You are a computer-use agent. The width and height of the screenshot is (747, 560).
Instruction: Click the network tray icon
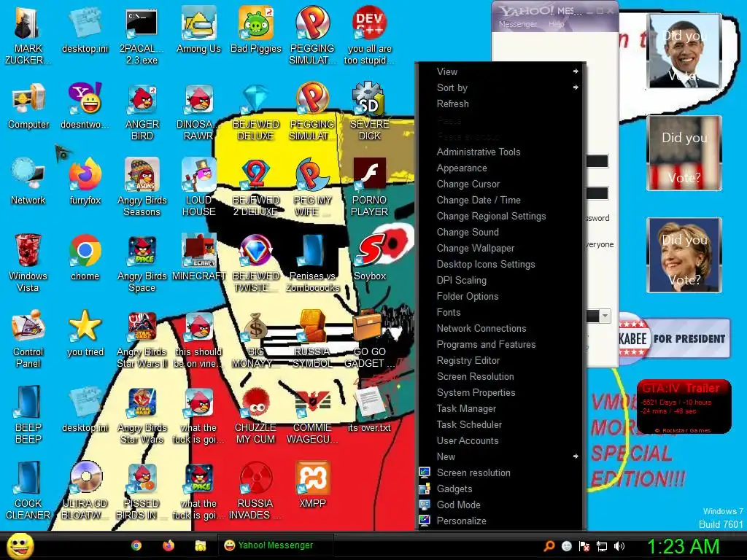(602, 546)
